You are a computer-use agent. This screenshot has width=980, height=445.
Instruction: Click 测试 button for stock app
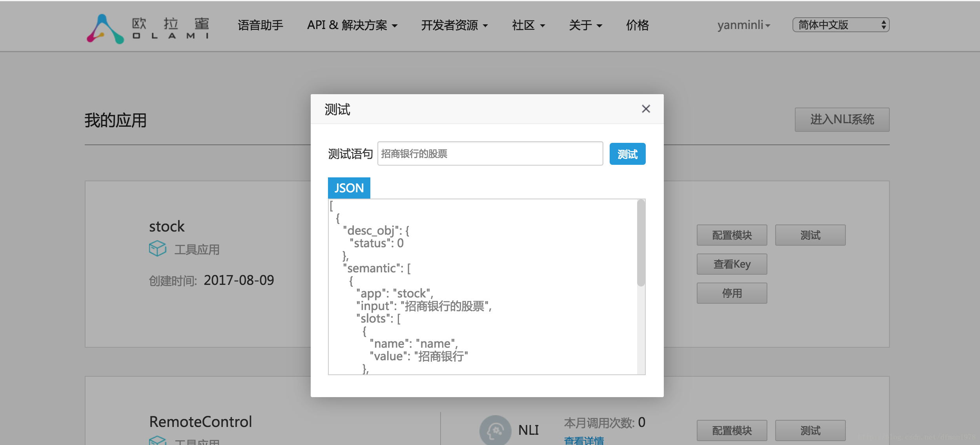click(810, 235)
